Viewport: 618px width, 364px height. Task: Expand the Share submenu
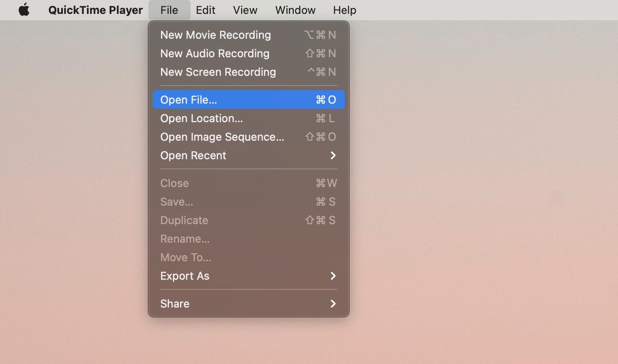click(x=175, y=303)
